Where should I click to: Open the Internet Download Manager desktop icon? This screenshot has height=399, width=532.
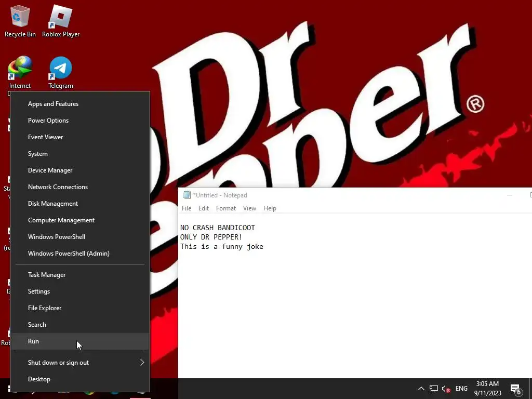[x=20, y=72]
